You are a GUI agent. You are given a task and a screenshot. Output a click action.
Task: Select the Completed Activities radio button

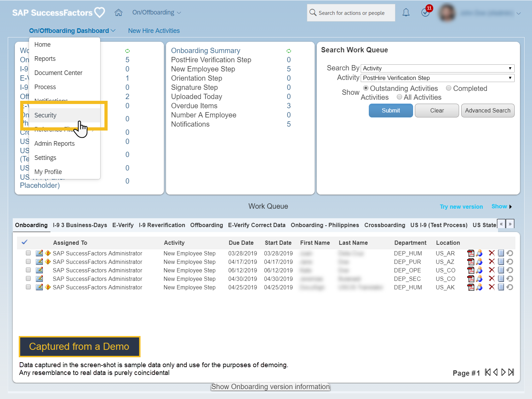coord(449,88)
